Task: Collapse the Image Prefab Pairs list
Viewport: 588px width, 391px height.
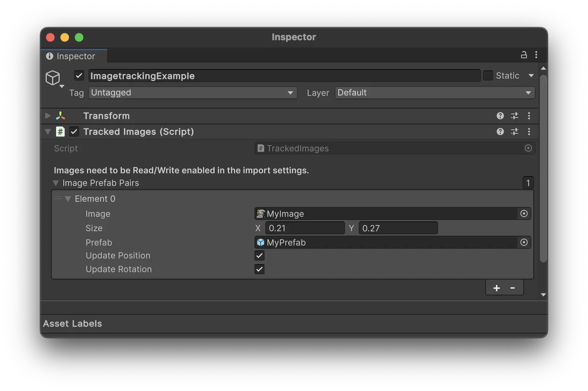Action: [56, 183]
